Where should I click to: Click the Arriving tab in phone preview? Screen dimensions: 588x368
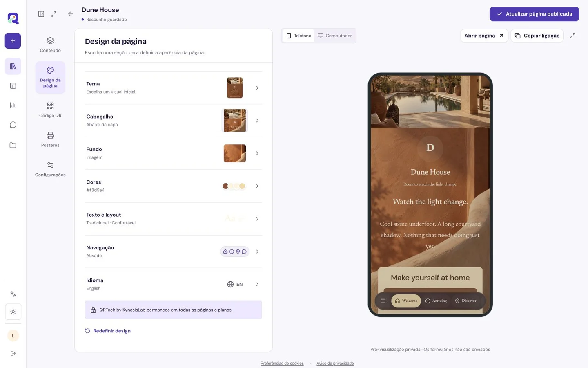pos(436,301)
